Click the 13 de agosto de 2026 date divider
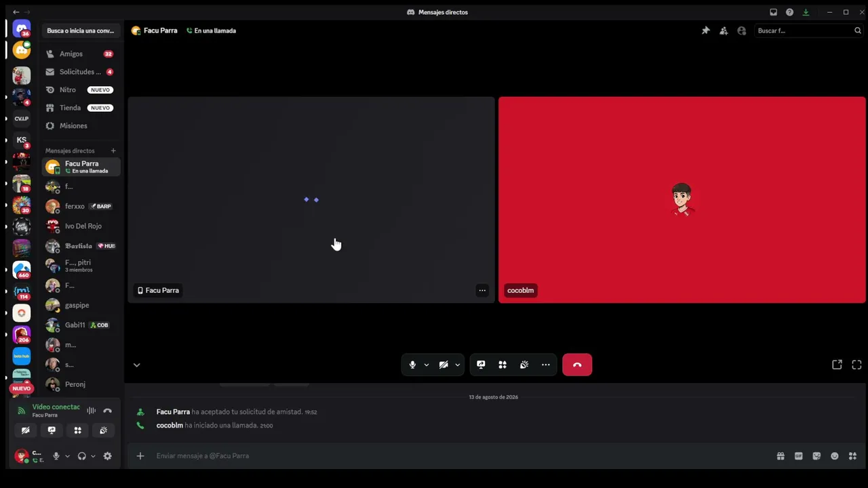This screenshot has width=868, height=488. tap(494, 397)
